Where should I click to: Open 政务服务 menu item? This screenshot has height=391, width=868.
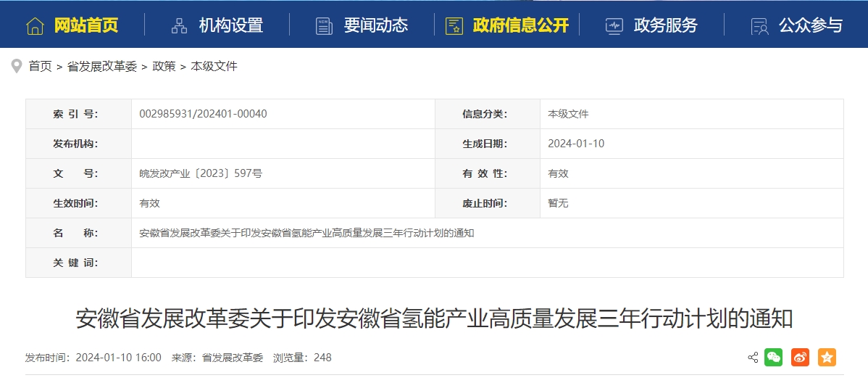(665, 26)
